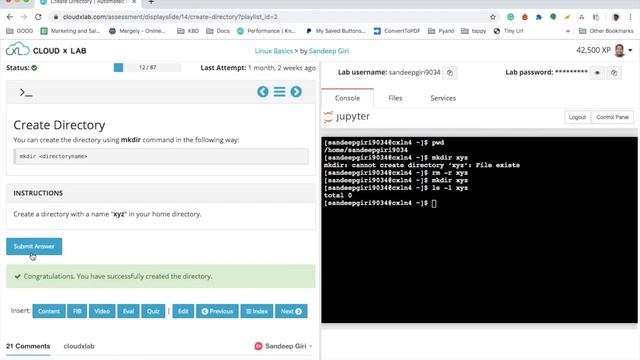Insert an Eval slide
The width and height of the screenshot is (640, 360).
coord(129,311)
